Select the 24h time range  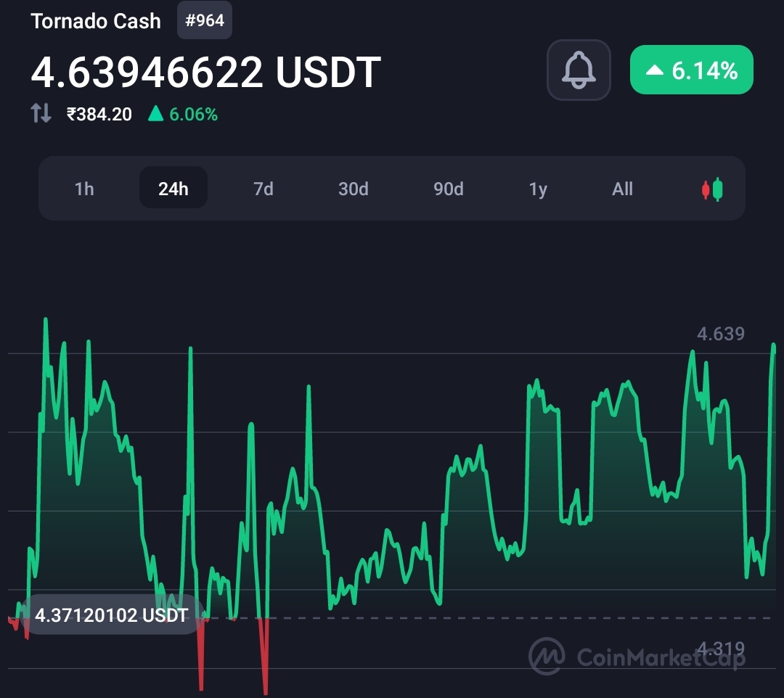coord(173,188)
